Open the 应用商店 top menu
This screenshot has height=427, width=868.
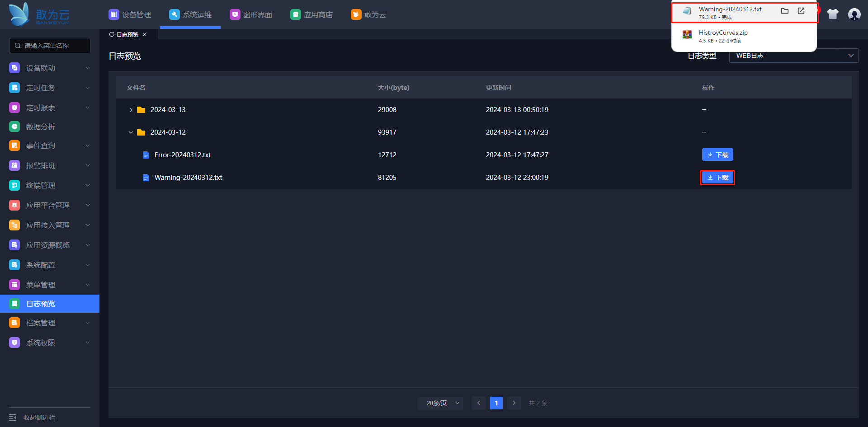(x=311, y=14)
